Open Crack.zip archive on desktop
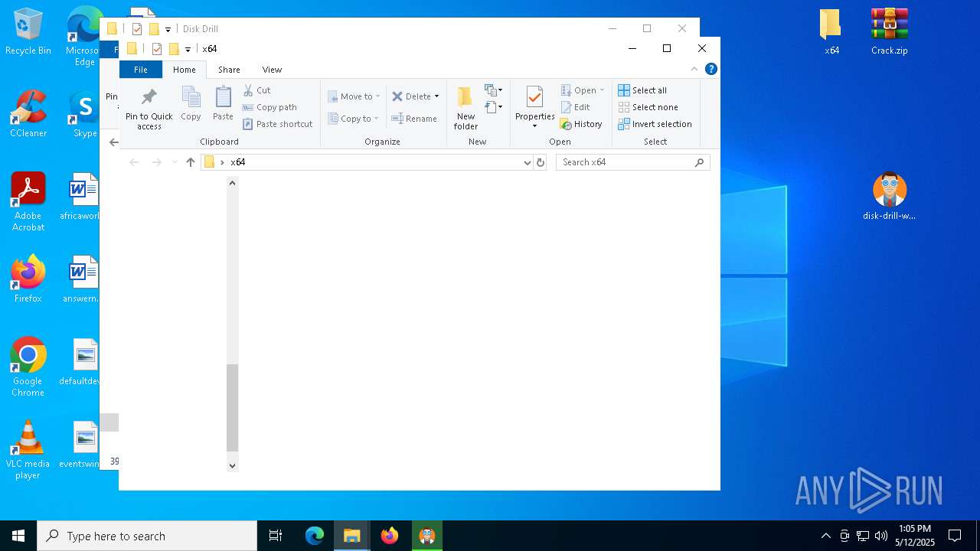980x551 pixels. pos(889,32)
